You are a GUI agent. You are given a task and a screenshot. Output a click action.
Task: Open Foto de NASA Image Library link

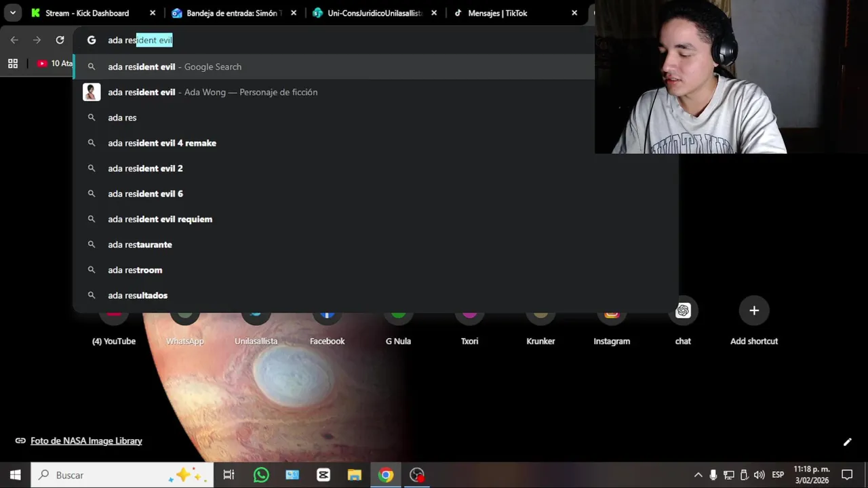(x=86, y=441)
